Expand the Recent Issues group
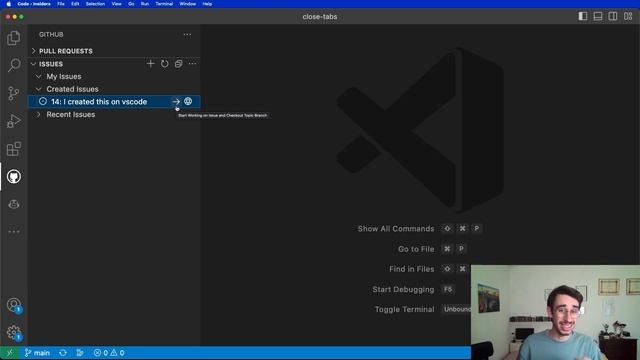 coord(114,115)
